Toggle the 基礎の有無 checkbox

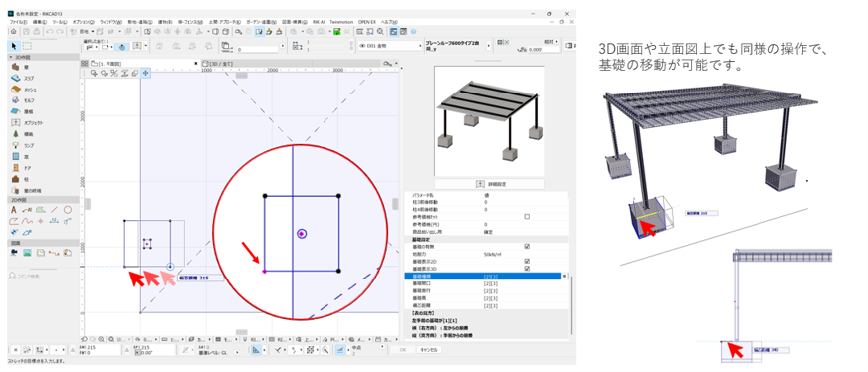(527, 246)
